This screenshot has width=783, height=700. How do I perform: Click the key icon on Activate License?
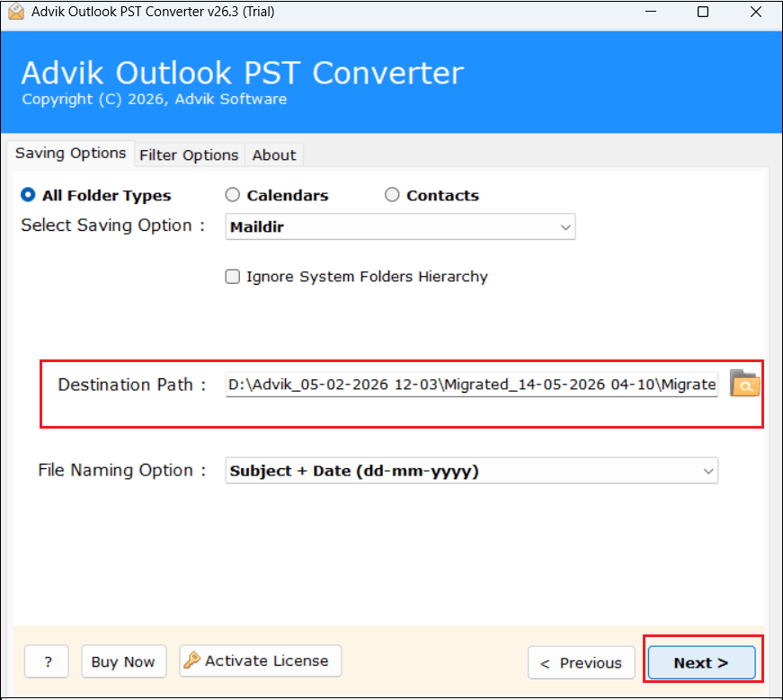pos(191,660)
